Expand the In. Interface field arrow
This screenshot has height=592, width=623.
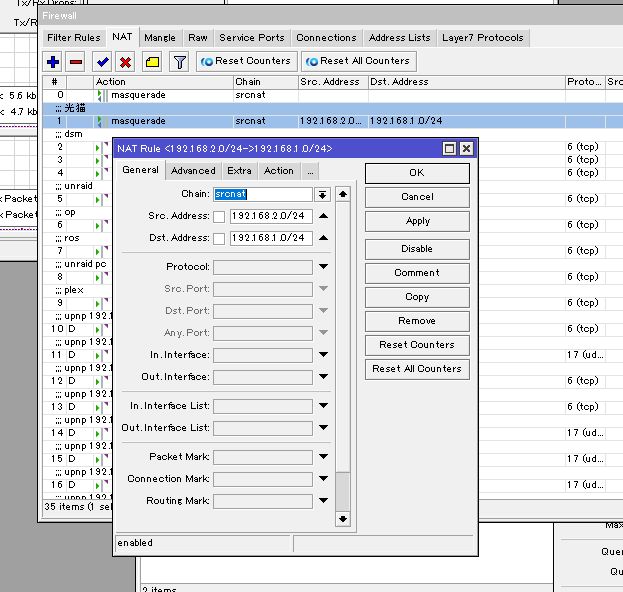point(323,355)
